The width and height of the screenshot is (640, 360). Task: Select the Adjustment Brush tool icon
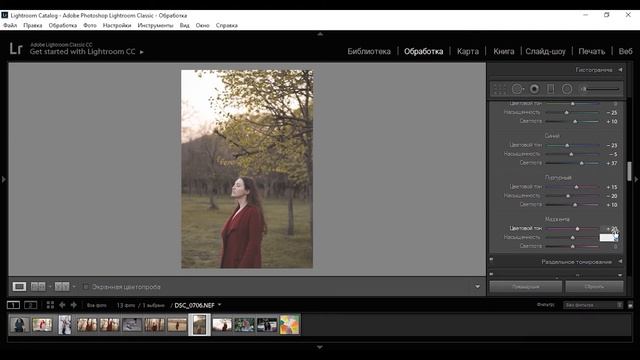point(600,89)
